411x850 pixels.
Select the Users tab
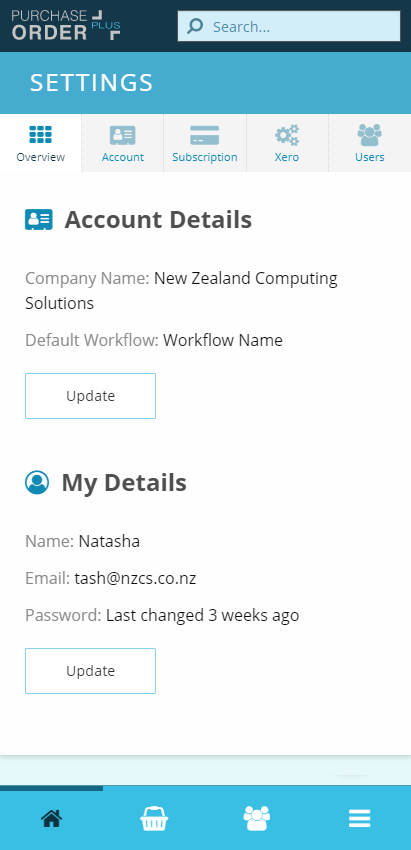point(370,143)
